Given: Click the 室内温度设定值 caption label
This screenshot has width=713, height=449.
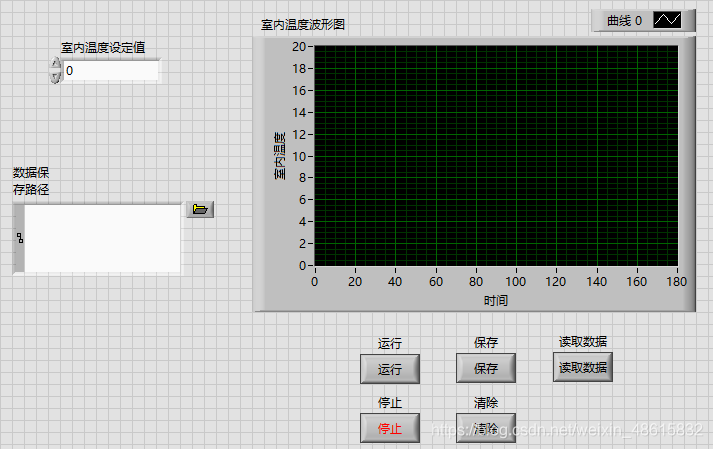Looking at the screenshot, I should tap(103, 47).
